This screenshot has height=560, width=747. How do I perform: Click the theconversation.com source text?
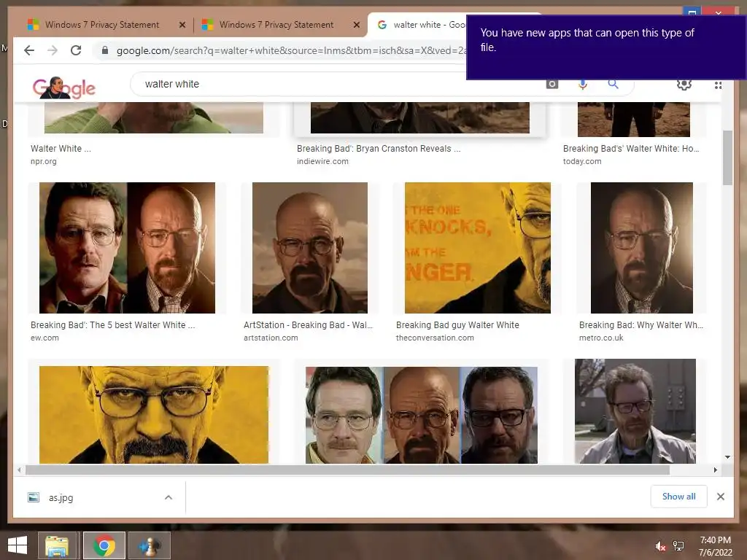435,338
